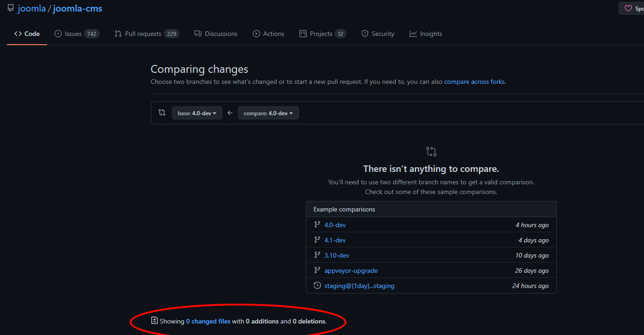Image resolution: width=644 pixels, height=335 pixels.
Task: Click the 'There isn't anything to compare.' heading
Action: (x=431, y=169)
